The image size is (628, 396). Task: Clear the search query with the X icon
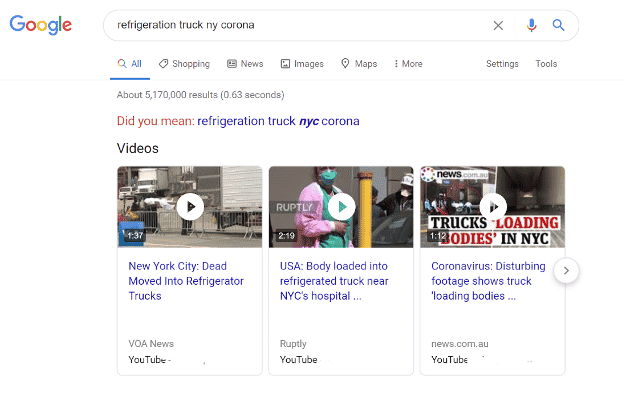click(498, 26)
